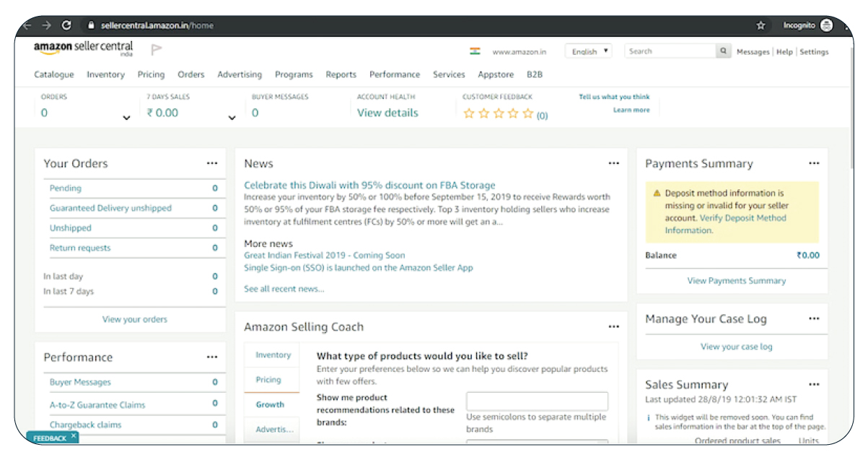
Task: Click See all recent news
Action: [284, 289]
